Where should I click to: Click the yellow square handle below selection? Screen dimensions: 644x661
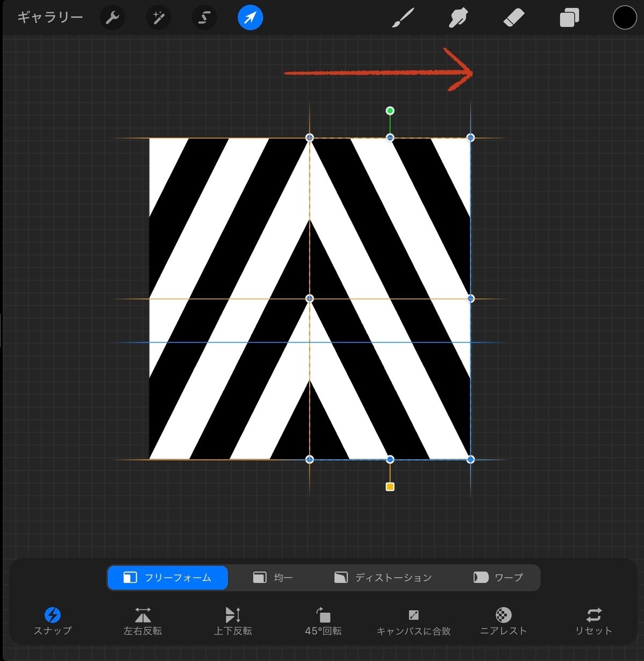coord(390,487)
